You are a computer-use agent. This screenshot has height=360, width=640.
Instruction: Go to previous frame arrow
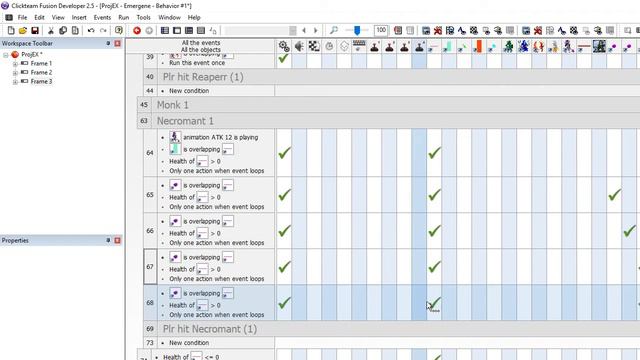point(304,31)
